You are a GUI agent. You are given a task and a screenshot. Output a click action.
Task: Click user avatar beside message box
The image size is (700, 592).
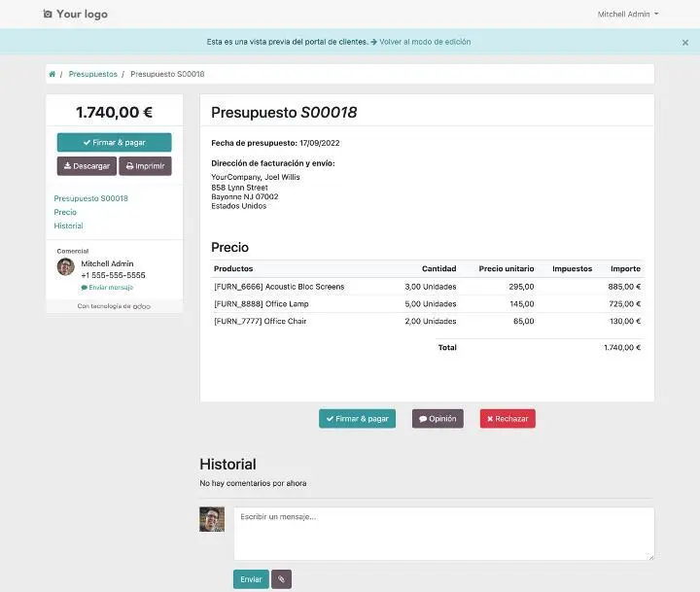(212, 519)
